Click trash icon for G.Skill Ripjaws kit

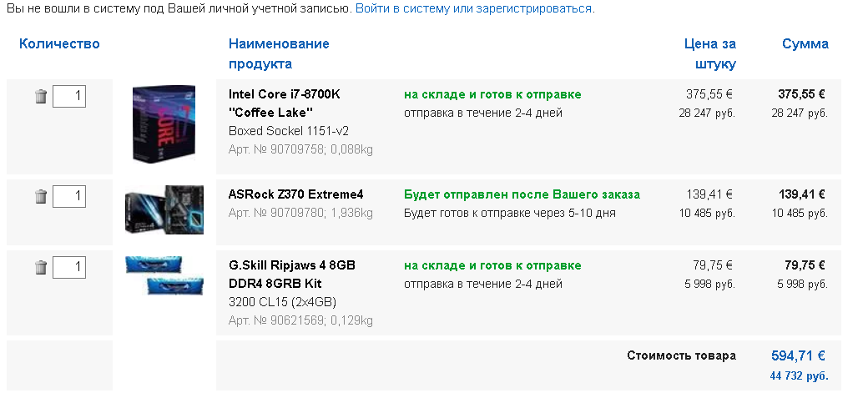coord(41,267)
